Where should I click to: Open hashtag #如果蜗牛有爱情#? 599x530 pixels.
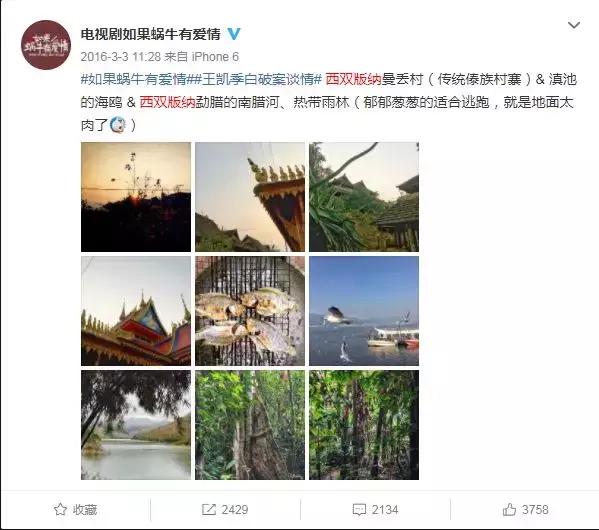coord(134,79)
